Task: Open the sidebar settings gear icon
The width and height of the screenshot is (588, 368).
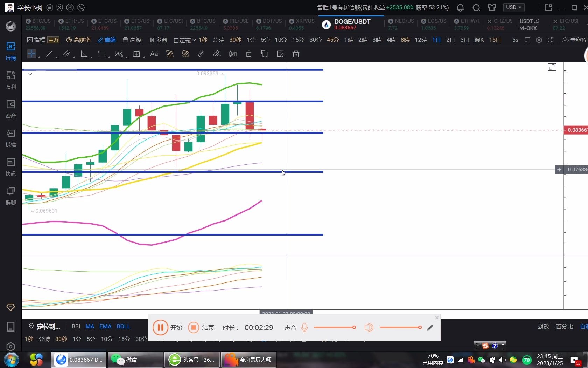Action: coord(11,347)
